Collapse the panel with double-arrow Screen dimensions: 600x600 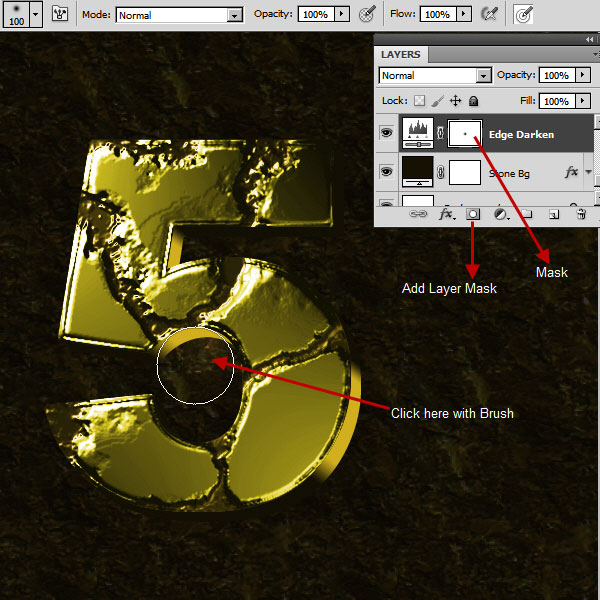588,38
